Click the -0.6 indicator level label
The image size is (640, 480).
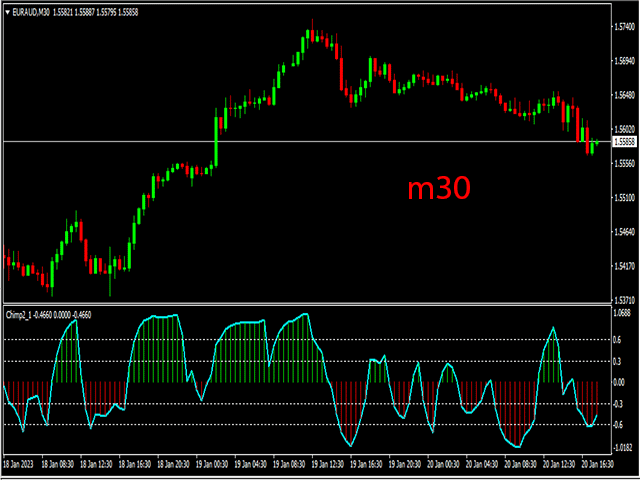click(620, 425)
